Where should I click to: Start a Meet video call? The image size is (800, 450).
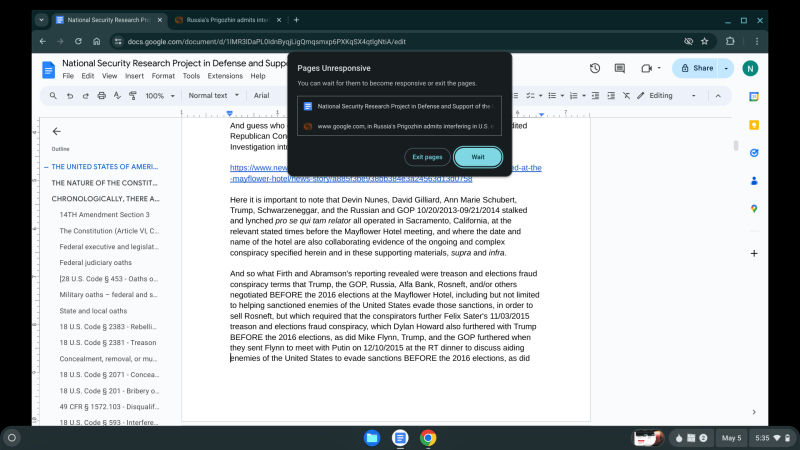pos(646,68)
